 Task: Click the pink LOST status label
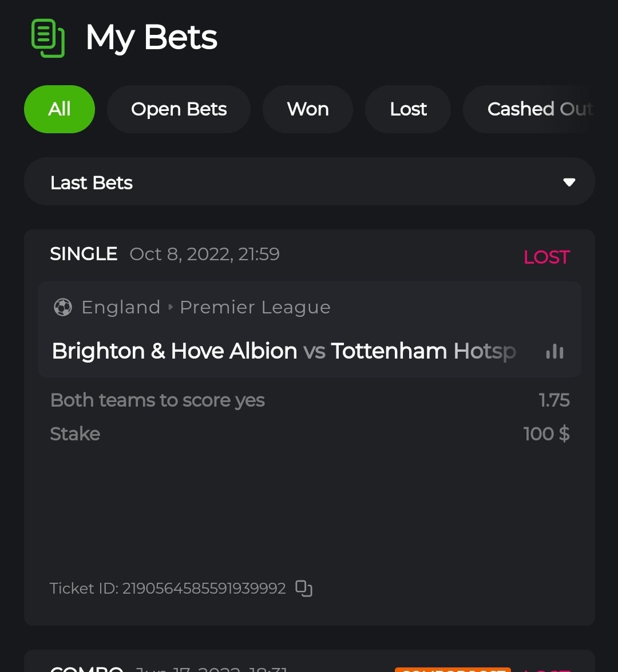546,257
